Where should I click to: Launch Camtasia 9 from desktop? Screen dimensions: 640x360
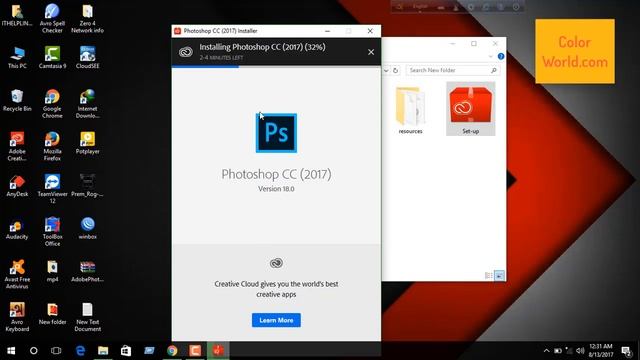[x=52, y=57]
